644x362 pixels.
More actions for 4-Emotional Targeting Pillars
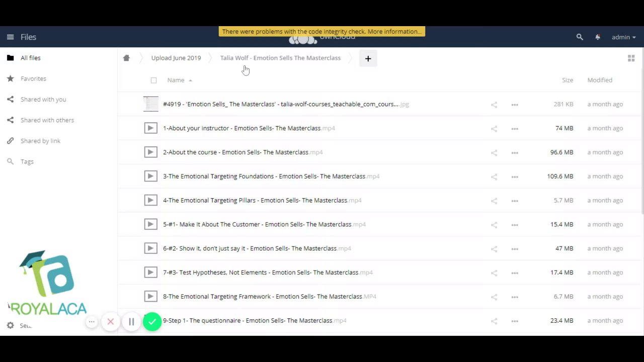tap(515, 201)
